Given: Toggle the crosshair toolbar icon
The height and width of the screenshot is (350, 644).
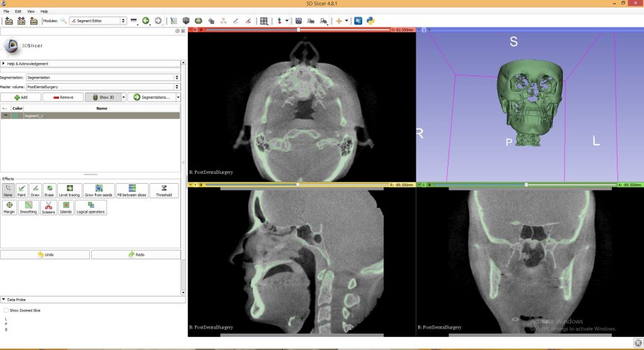Looking at the screenshot, I should pos(339,21).
